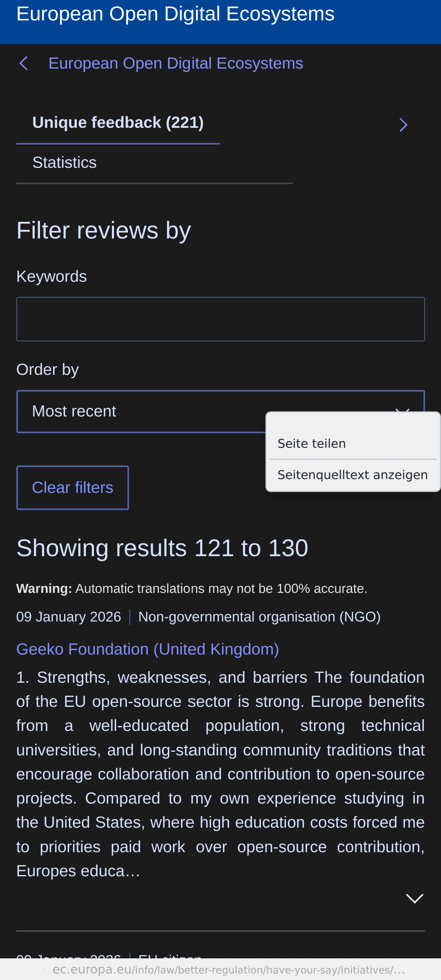Expand the Geeko Foundation feedback text
The width and height of the screenshot is (441, 980).
(414, 898)
